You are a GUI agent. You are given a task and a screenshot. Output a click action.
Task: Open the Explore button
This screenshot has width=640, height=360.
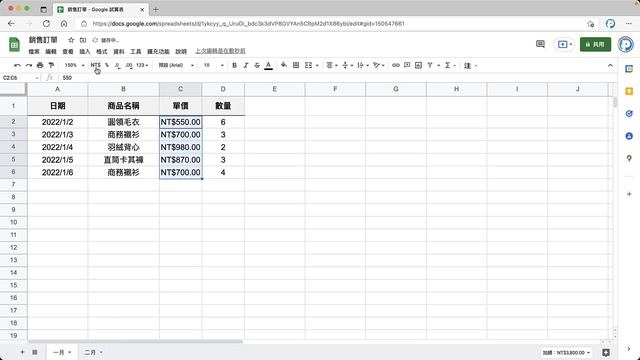click(606, 352)
